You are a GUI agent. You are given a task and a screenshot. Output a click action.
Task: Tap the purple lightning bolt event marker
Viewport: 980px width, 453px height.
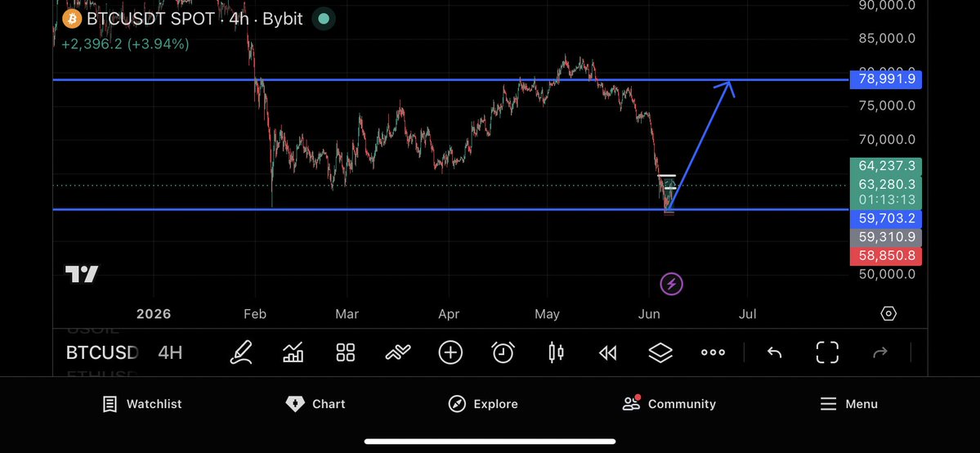click(671, 284)
